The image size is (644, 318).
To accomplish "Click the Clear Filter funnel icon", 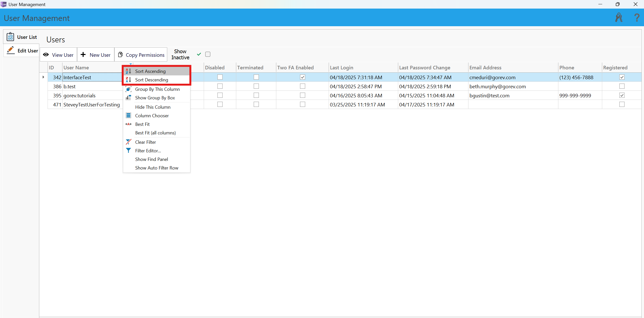I will (128, 142).
